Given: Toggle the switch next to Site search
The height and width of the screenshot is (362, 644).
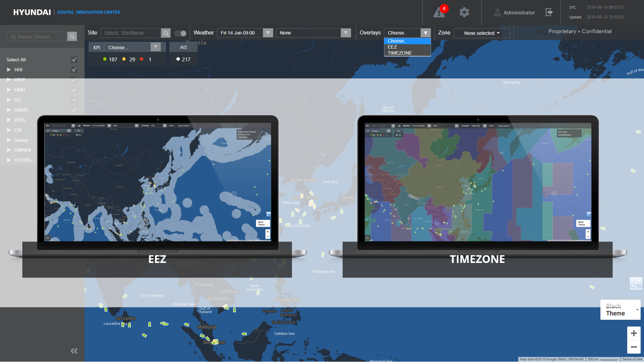Looking at the screenshot, I should click(180, 33).
